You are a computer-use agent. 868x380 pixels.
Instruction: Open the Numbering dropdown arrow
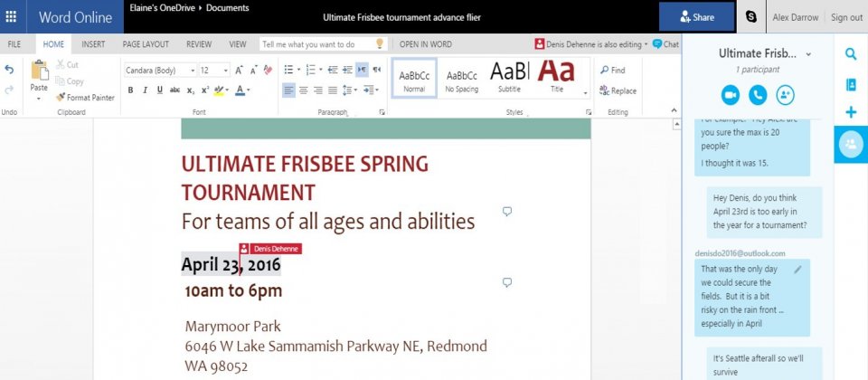tap(320, 70)
